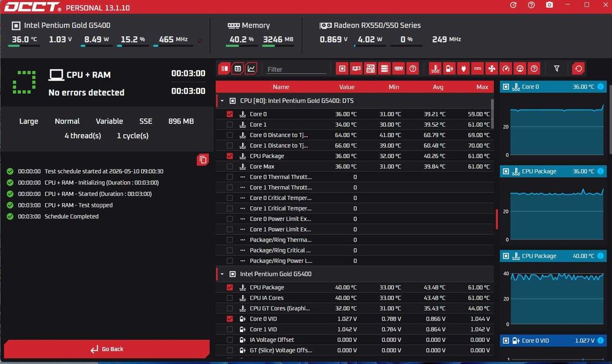Toggle the temperature readings filter icon
This screenshot has height=364, width=612.
(435, 69)
